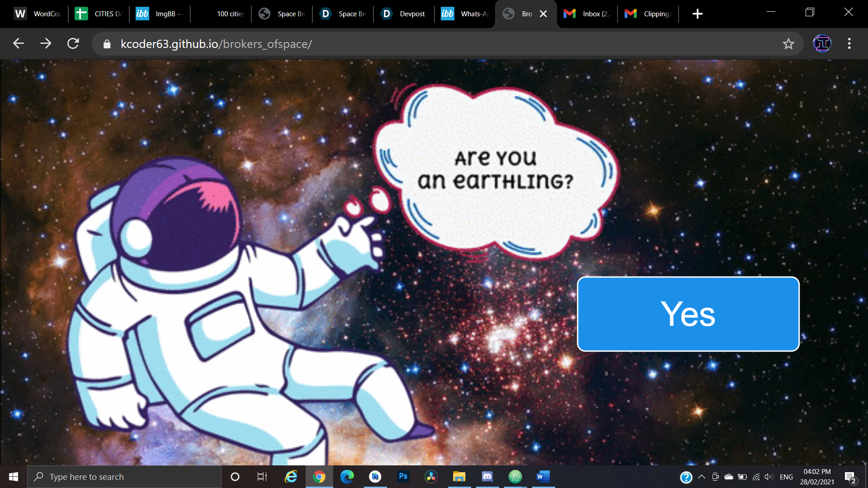Screen dimensions: 868x488
Task: Open the Chrome profile avatar
Action: coord(822,44)
